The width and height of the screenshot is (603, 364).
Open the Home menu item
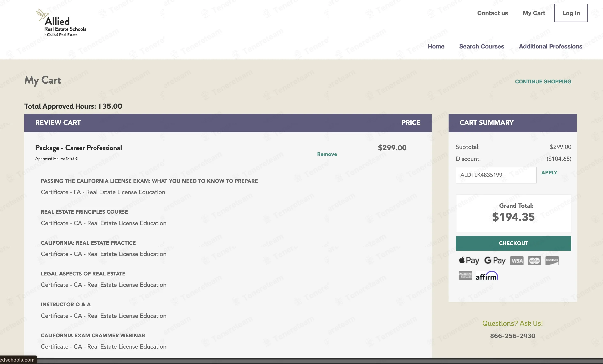436,46
